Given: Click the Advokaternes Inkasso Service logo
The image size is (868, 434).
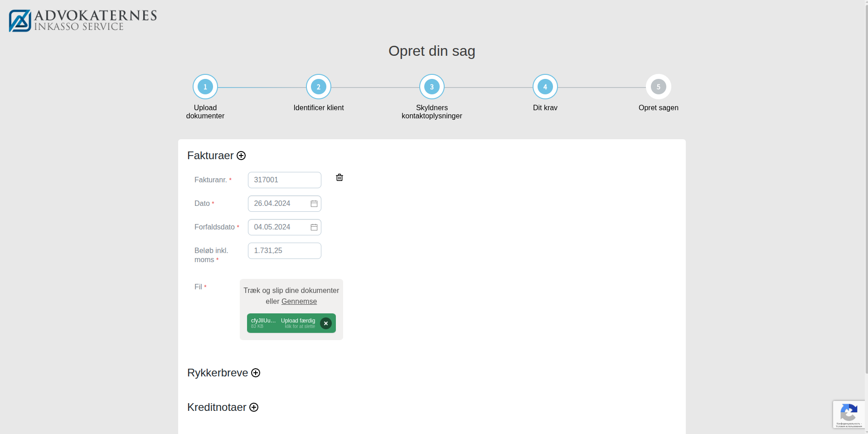Looking at the screenshot, I should pyautogui.click(x=83, y=21).
